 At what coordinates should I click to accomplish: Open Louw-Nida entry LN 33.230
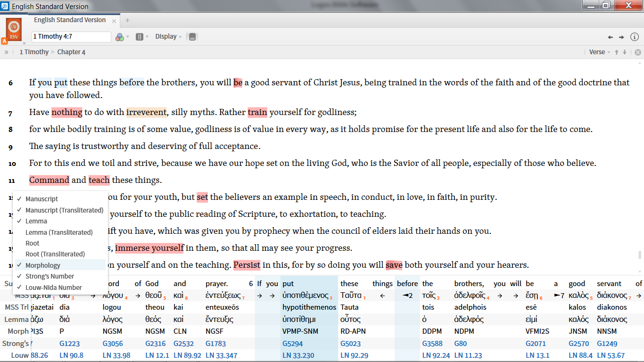(x=298, y=355)
